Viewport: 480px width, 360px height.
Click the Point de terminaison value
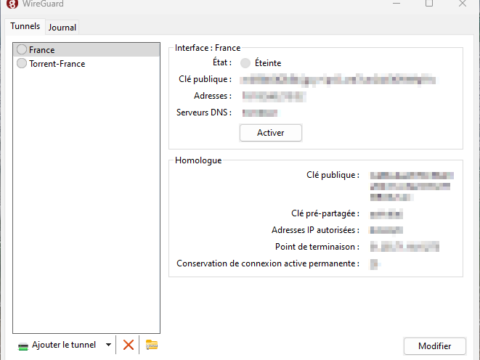405,247
